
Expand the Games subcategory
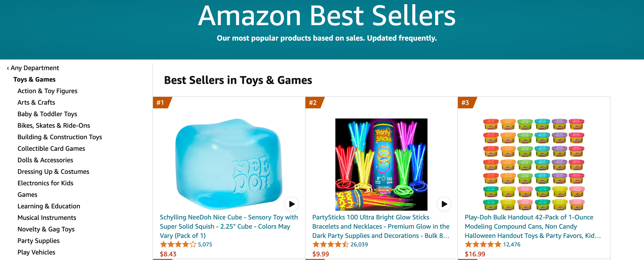click(x=28, y=194)
